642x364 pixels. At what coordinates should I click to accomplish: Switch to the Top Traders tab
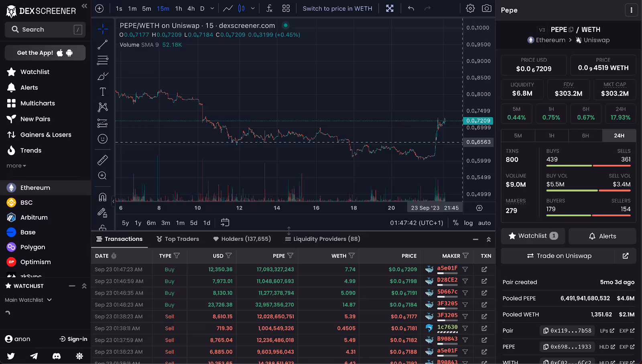click(177, 239)
